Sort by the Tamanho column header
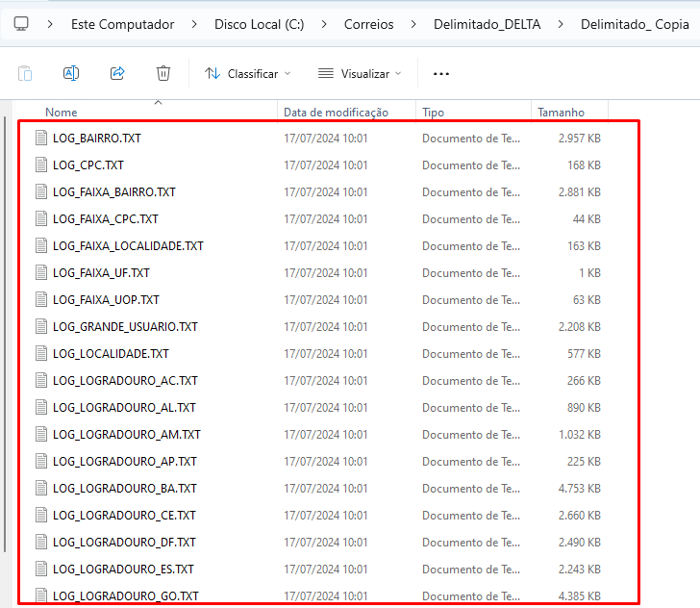This screenshot has width=700, height=608. [x=561, y=113]
